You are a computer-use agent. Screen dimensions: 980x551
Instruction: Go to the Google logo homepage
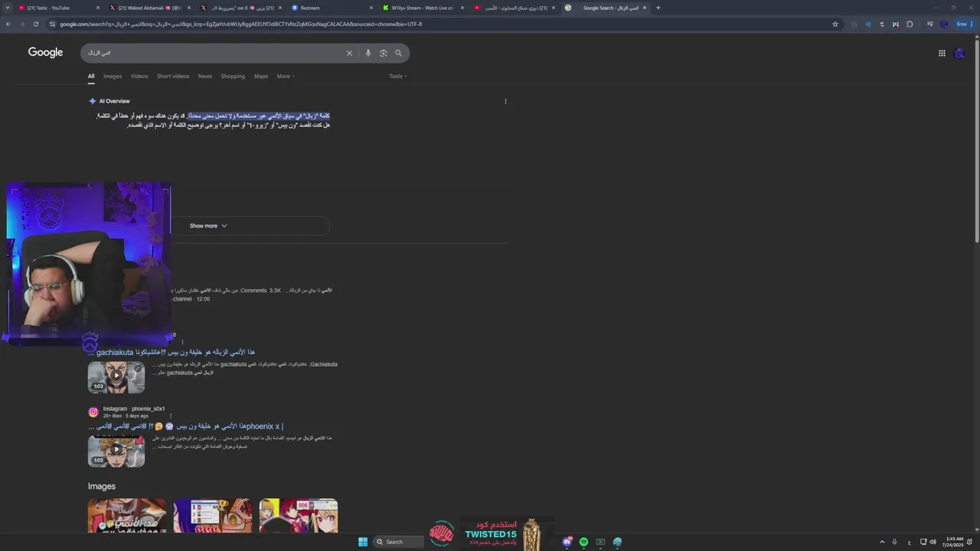point(45,52)
